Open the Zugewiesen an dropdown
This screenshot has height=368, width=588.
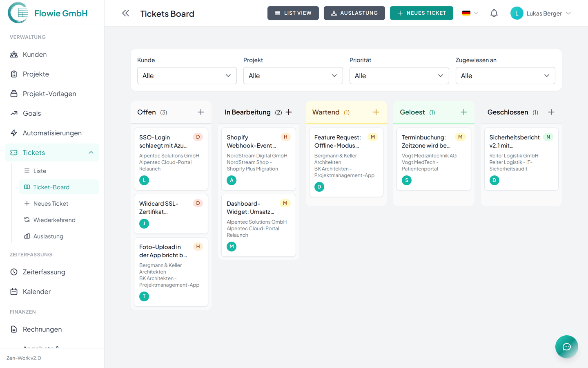coord(505,76)
